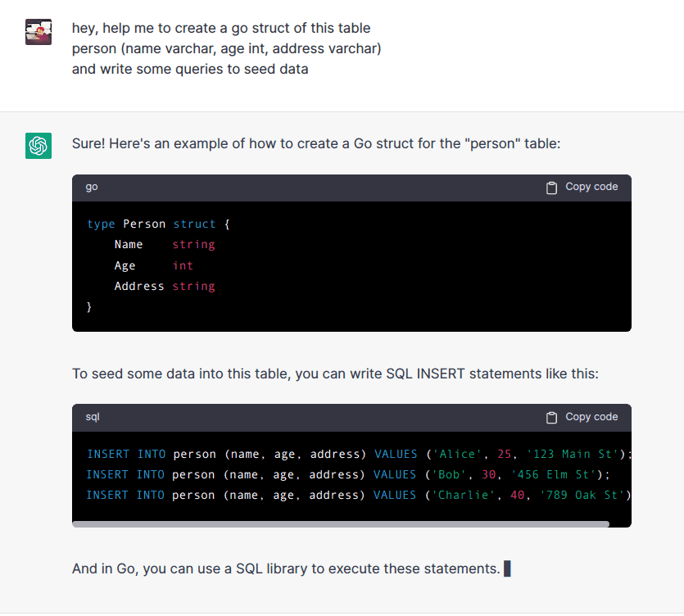Click the ChatGPT logo icon
The width and height of the screenshot is (684, 616).
click(39, 146)
